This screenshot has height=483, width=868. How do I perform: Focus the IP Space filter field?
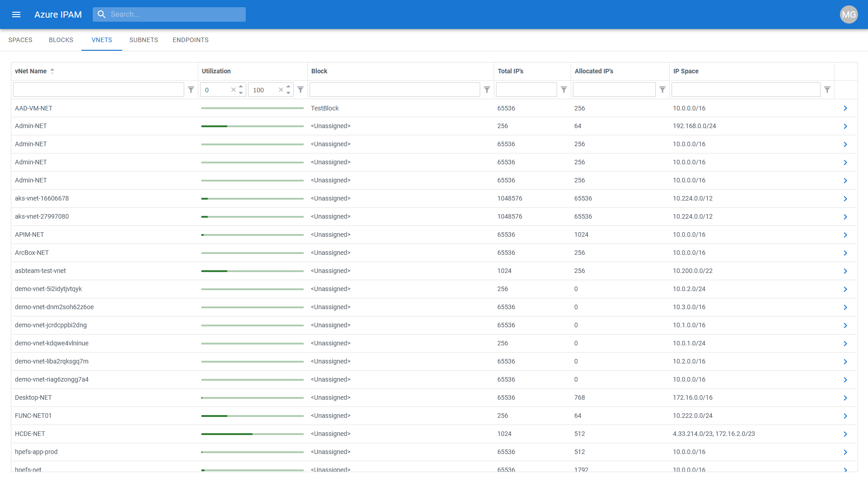[x=746, y=90]
